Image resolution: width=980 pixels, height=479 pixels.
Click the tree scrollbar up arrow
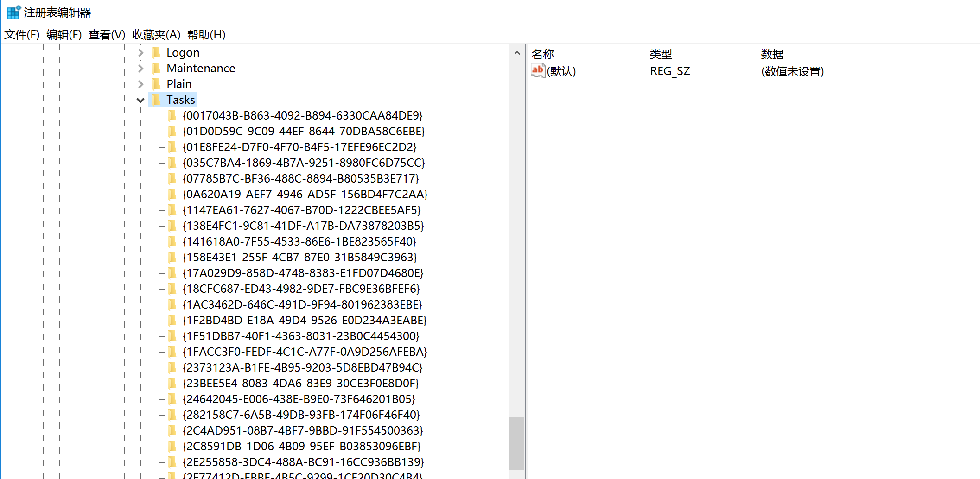[x=517, y=53]
